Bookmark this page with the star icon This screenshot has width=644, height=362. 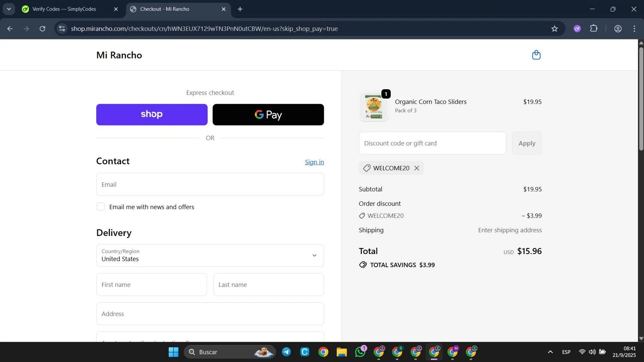click(555, 29)
